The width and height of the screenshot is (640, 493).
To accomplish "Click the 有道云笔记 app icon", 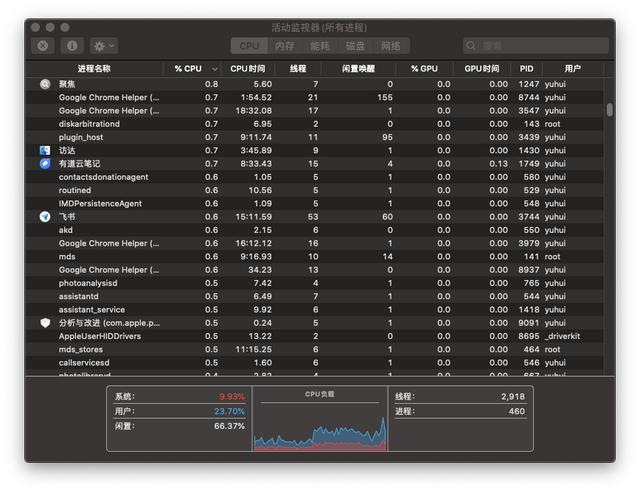I will click(45, 163).
